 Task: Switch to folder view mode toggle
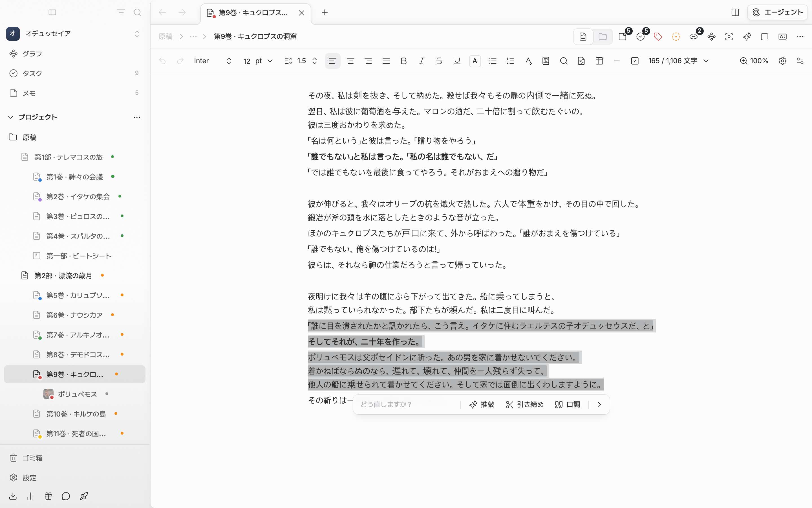(x=603, y=37)
